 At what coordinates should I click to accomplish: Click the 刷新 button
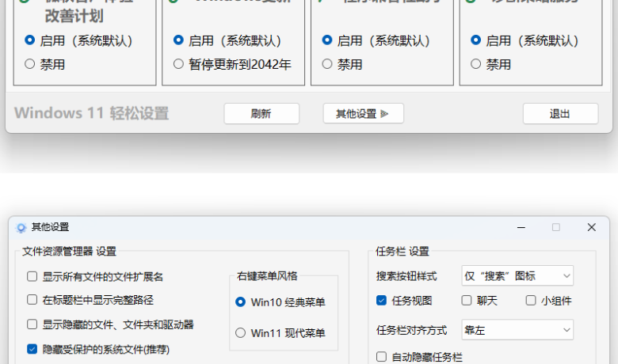click(x=261, y=114)
